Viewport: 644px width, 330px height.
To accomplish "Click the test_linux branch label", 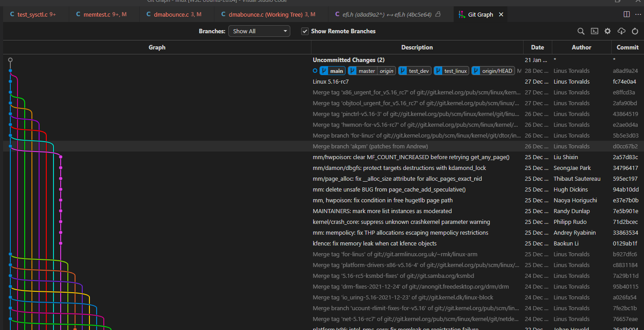I will pyautogui.click(x=451, y=71).
